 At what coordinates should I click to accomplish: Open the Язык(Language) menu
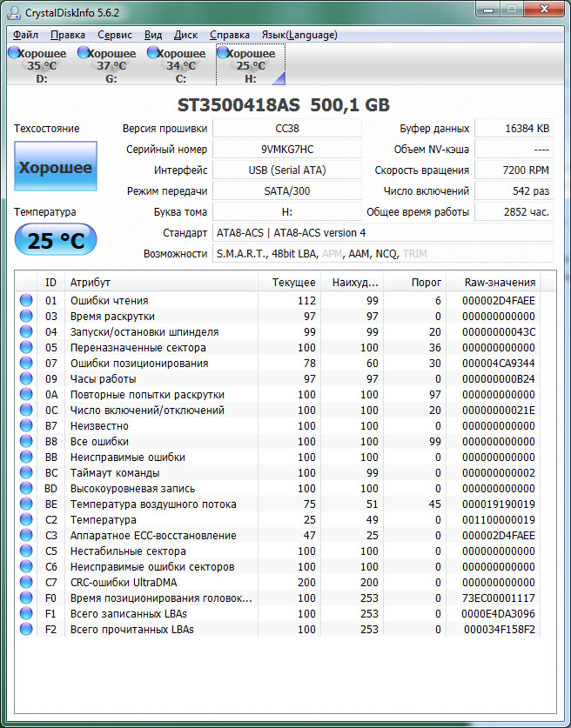pos(299,35)
